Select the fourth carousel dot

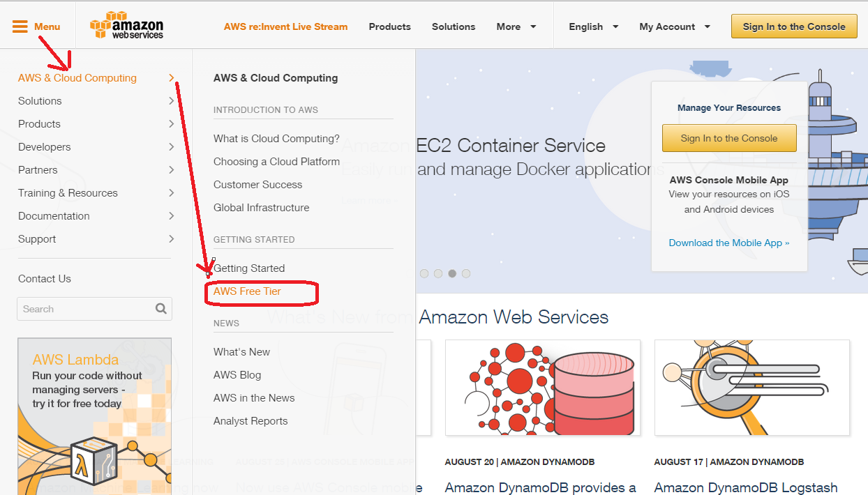(466, 273)
